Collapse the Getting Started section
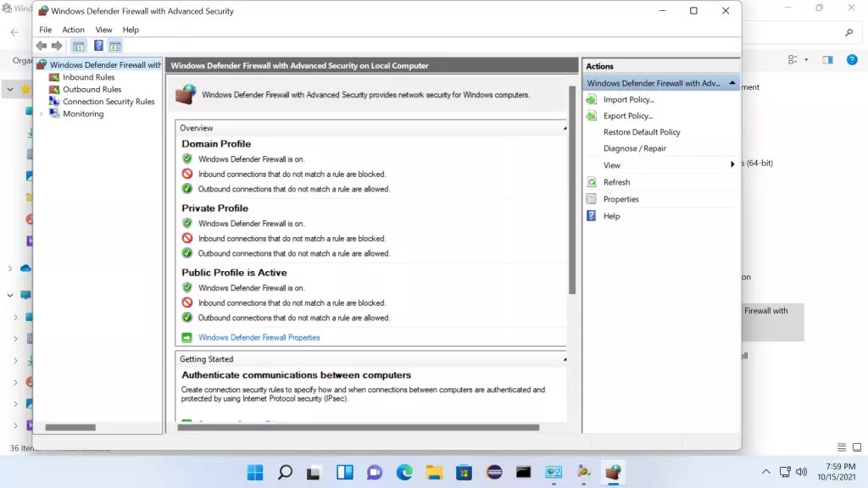Screen dimensions: 868x488 565,358
